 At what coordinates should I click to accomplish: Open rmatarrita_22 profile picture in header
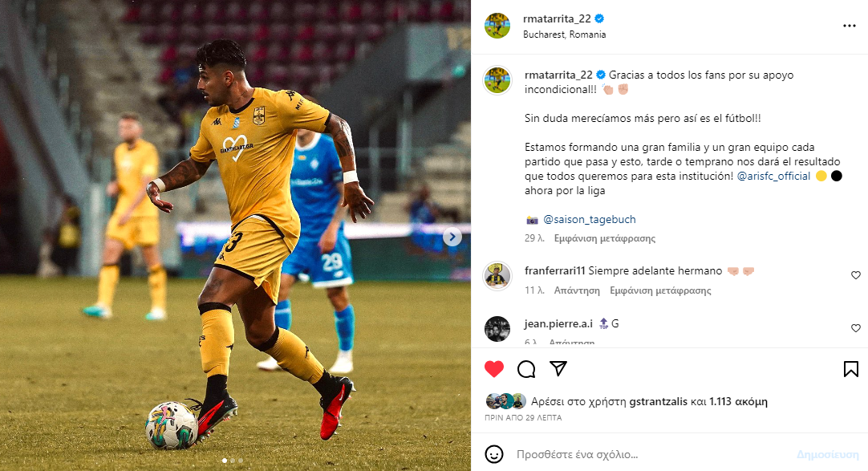pyautogui.click(x=497, y=26)
